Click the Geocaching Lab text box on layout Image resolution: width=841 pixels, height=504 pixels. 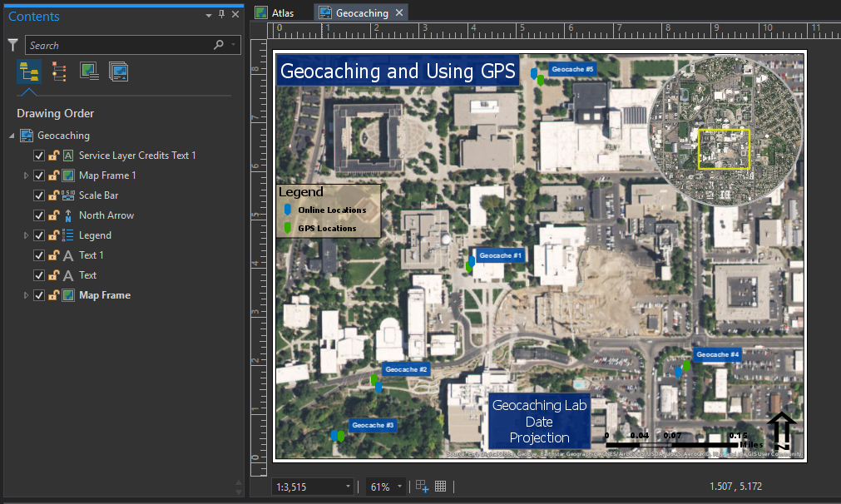pos(539,421)
